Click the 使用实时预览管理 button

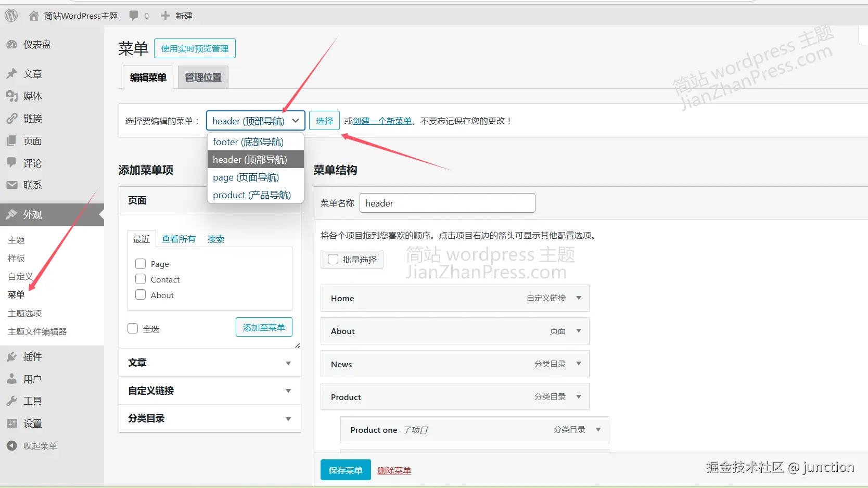pyautogui.click(x=195, y=48)
